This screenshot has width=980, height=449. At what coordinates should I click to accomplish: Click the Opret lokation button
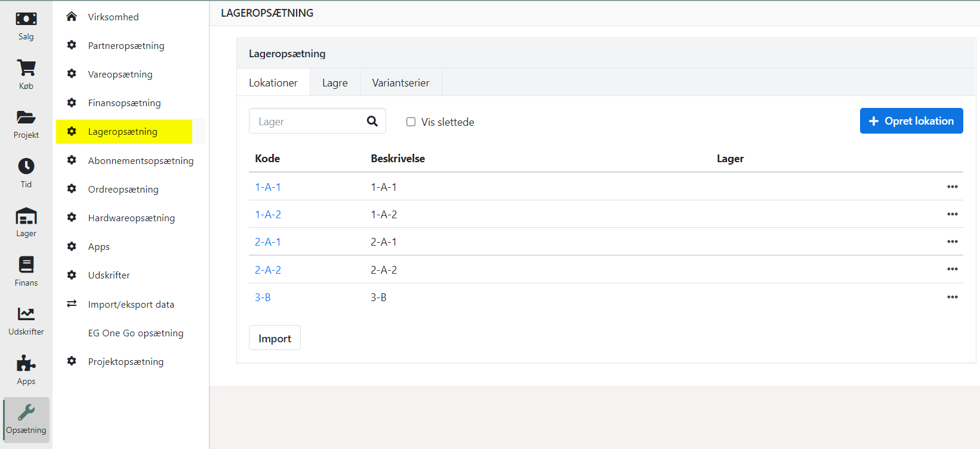tap(911, 121)
